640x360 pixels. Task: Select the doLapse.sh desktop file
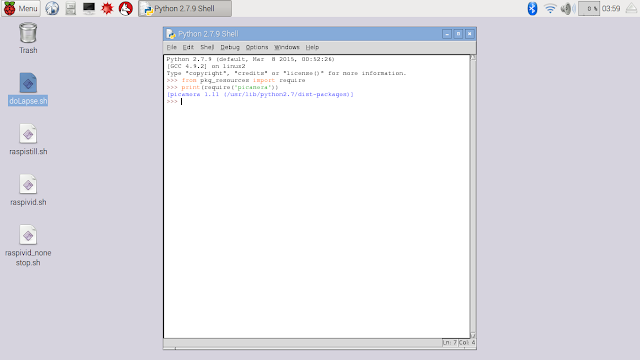pyautogui.click(x=28, y=89)
